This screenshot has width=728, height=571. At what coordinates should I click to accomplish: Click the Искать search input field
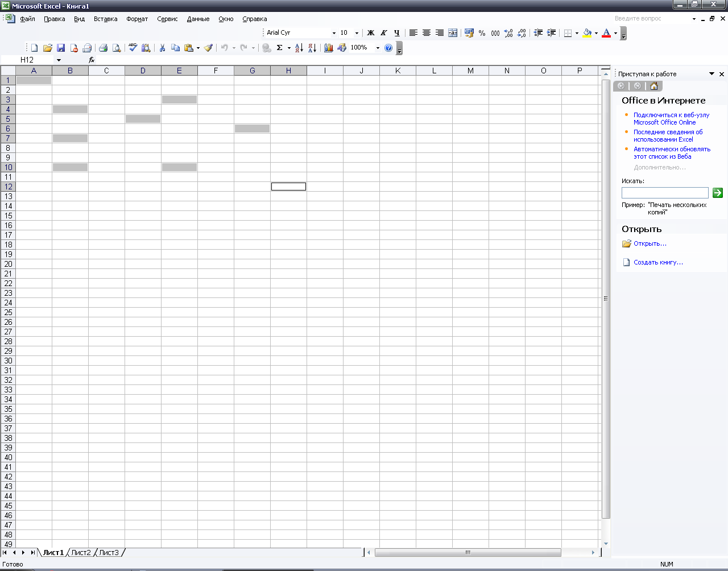665,193
